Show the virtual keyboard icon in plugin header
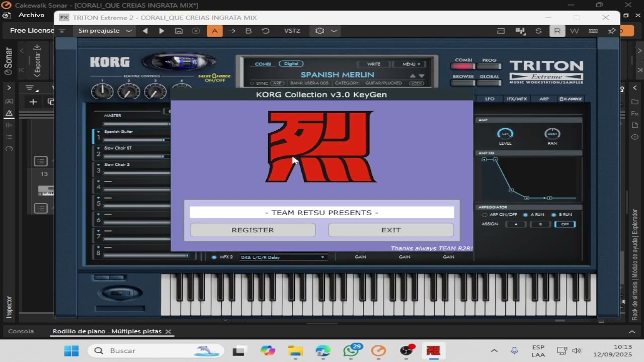This screenshot has width=644, height=362. coord(593,31)
